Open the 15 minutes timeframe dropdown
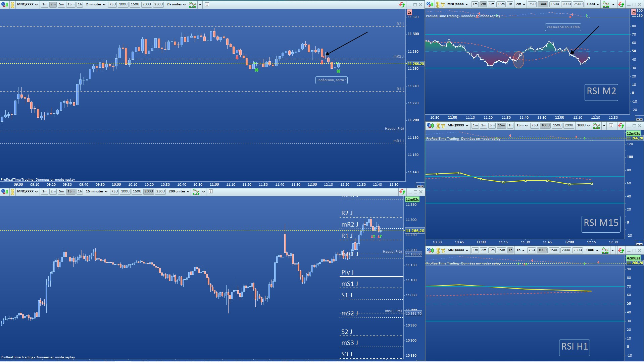 pos(97,191)
